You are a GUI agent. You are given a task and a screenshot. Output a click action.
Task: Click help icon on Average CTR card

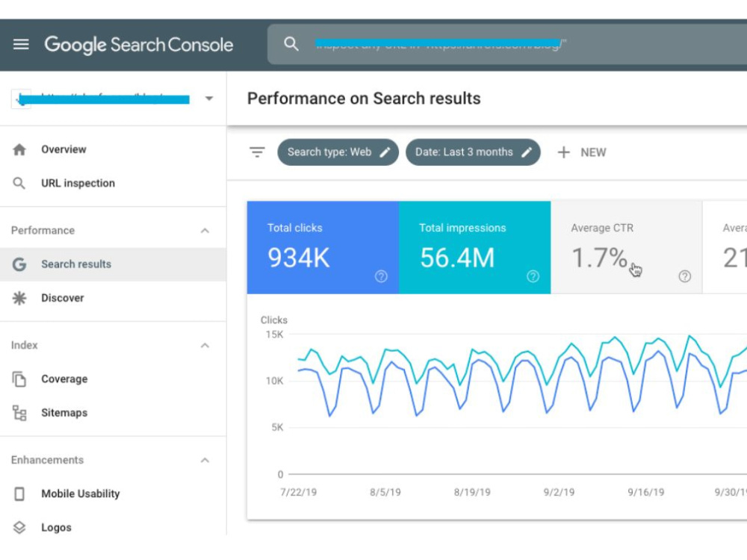coord(684,276)
